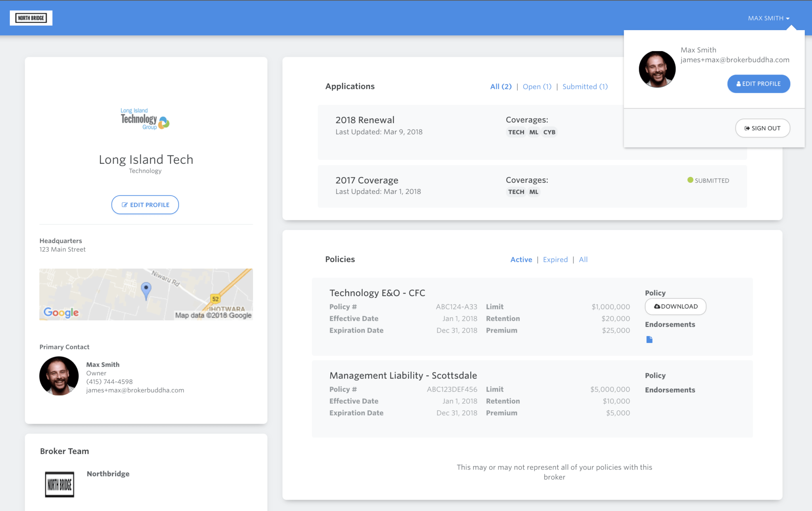Screen dimensions: 812x511
Task: Click phone number (415) 744-4598
Action: coord(109,381)
